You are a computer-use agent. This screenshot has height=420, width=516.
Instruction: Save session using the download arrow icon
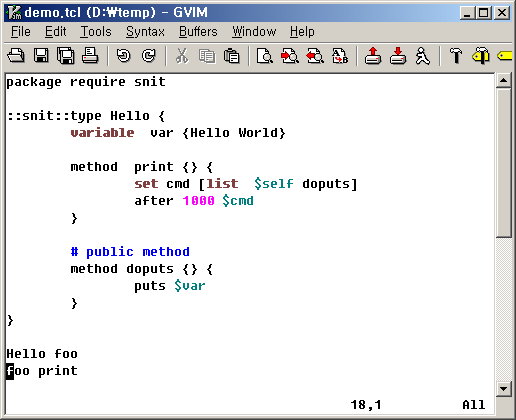pos(398,55)
